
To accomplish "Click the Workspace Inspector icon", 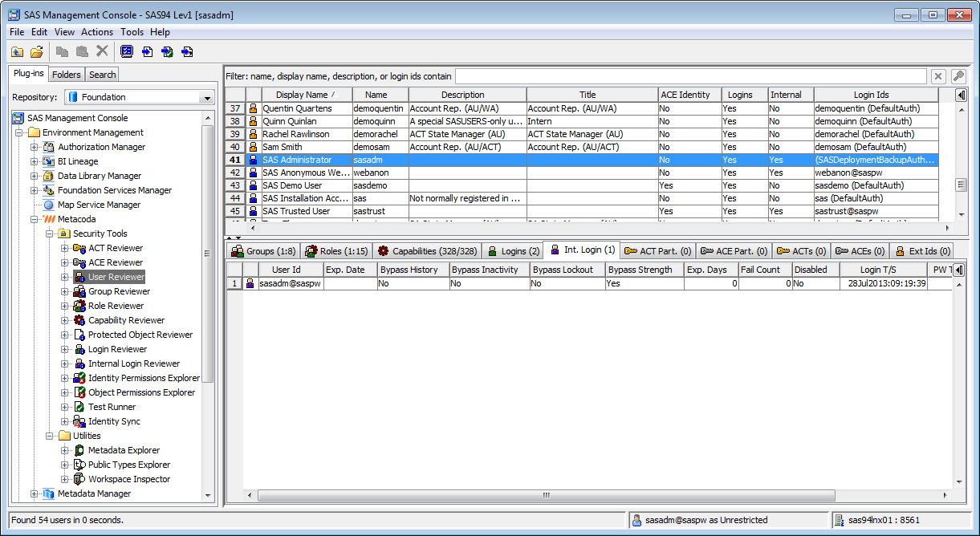I will pyautogui.click(x=79, y=479).
